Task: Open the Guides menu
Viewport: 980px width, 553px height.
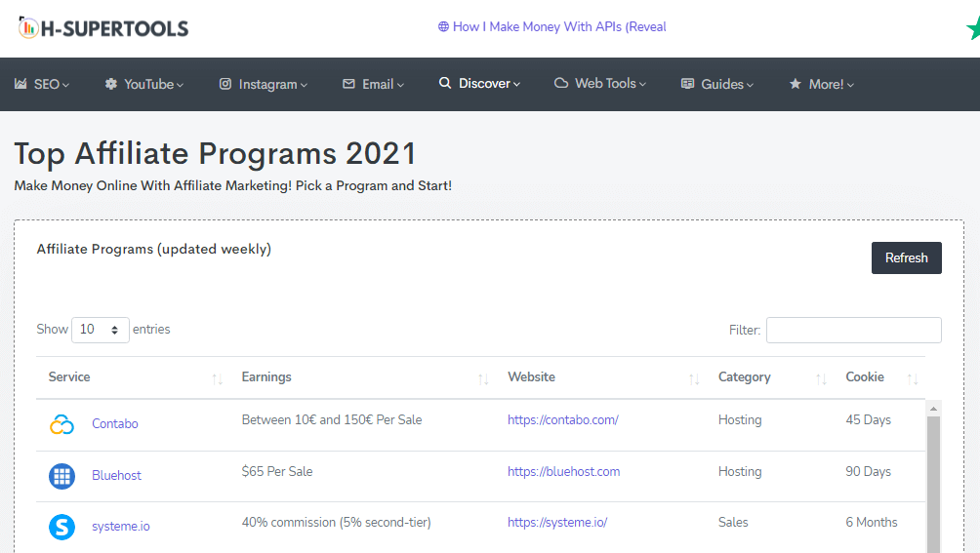Action: click(x=717, y=84)
